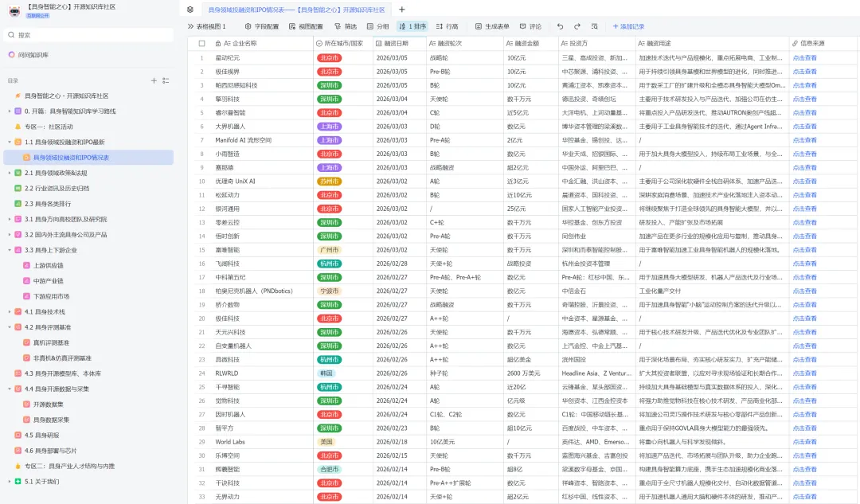Image resolution: width=860 pixels, height=504 pixels.
Task: Open 点击查看 link for 星动纪元 row
Action: (x=804, y=57)
